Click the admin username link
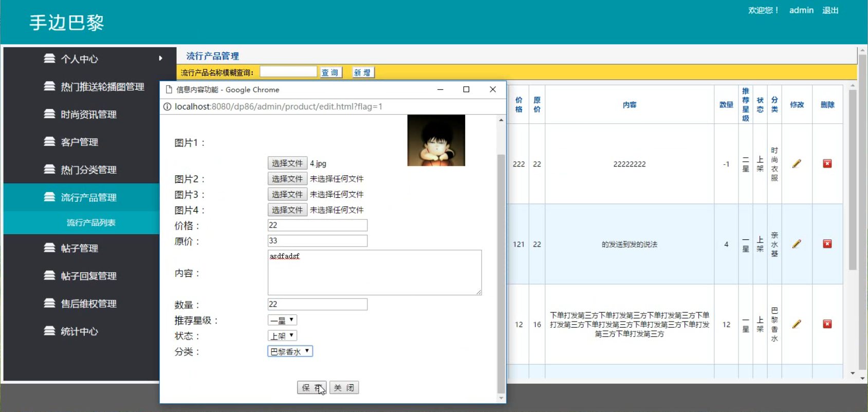Screen dimensions: 868x412 (x=801, y=10)
